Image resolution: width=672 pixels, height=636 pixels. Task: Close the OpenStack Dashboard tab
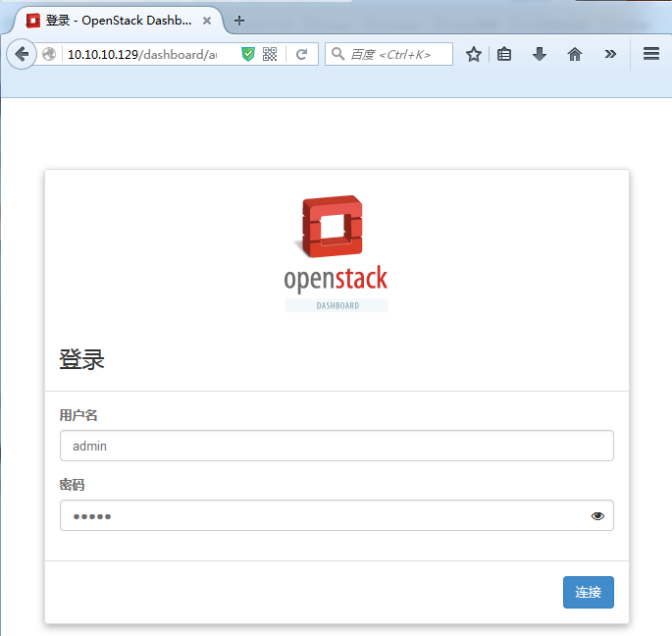click(207, 21)
